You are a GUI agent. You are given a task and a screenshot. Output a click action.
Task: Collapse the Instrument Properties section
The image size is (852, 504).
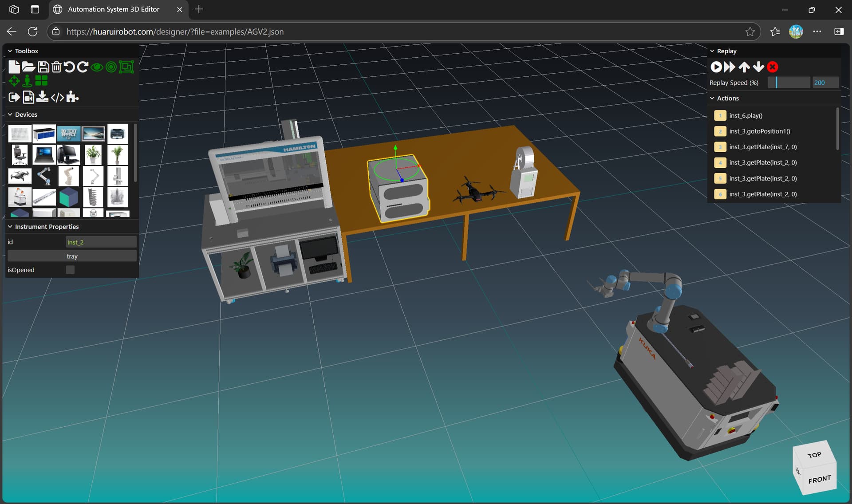click(10, 227)
